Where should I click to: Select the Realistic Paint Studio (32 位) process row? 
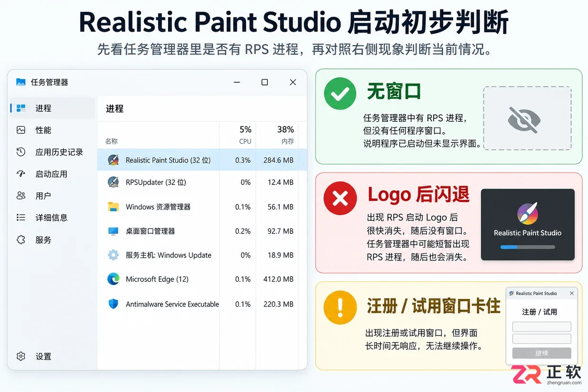tap(202, 160)
